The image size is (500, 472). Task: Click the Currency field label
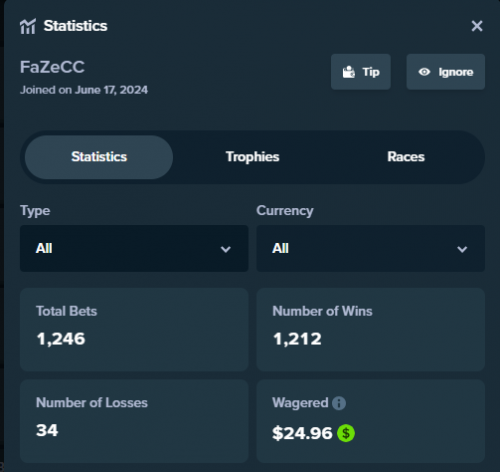[285, 211]
